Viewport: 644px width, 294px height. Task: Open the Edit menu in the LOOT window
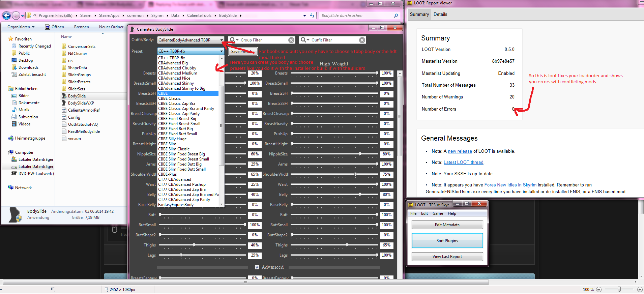click(x=425, y=213)
